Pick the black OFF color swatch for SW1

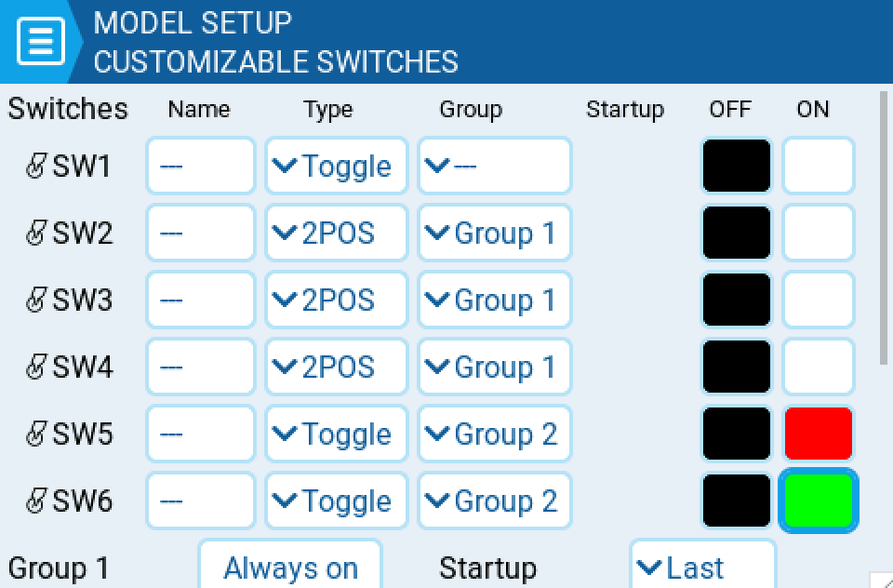(737, 166)
